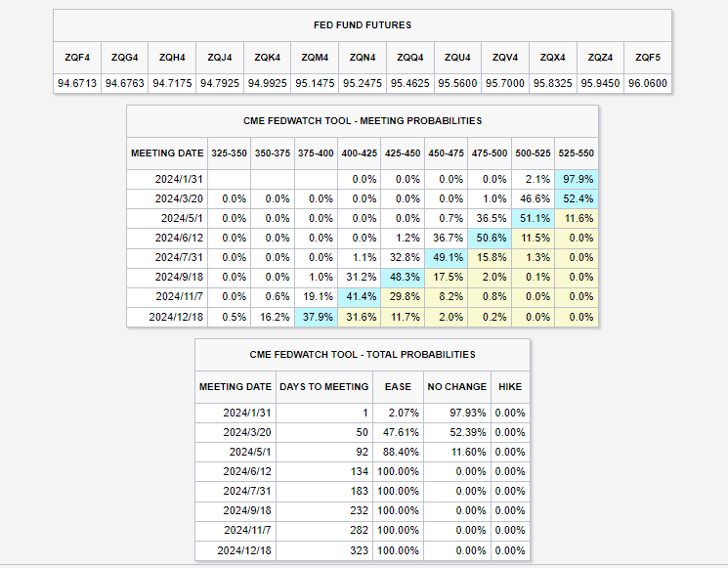
Task: Click the ZQK4 contract header
Action: (268, 58)
